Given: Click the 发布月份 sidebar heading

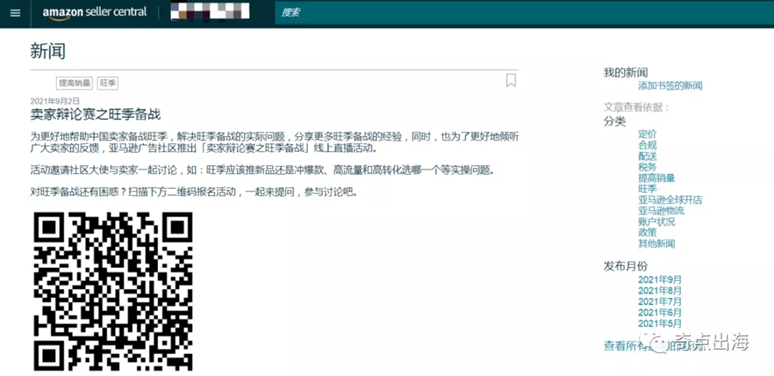Looking at the screenshot, I should click(625, 266).
